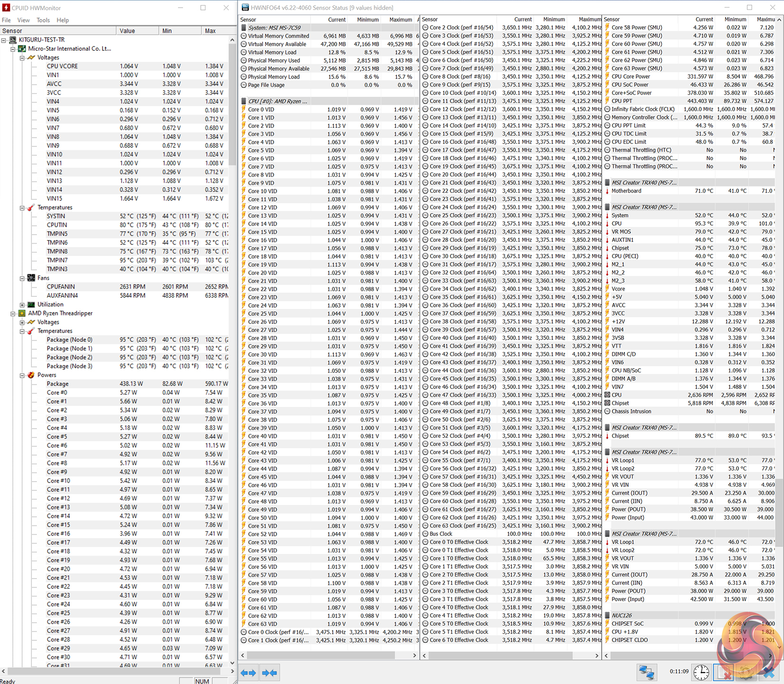Click the Utilization graph icon in HWMonitor
784x684 pixels.
[x=31, y=304]
